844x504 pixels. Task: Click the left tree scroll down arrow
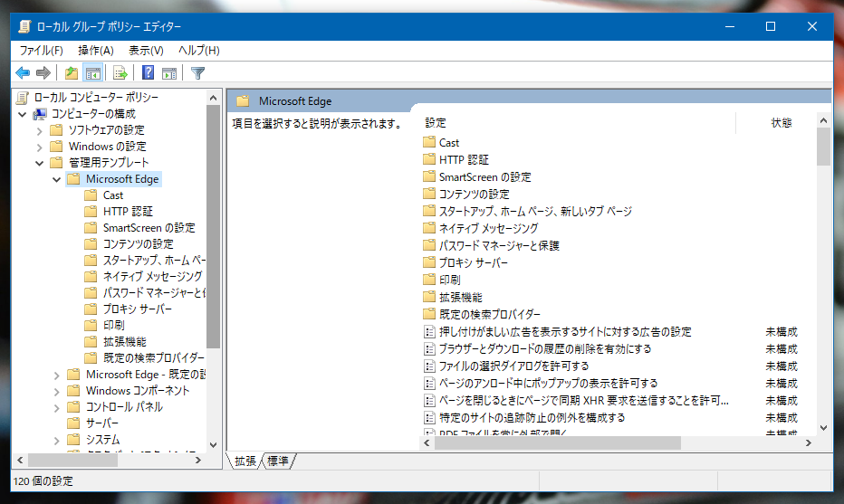(213, 445)
